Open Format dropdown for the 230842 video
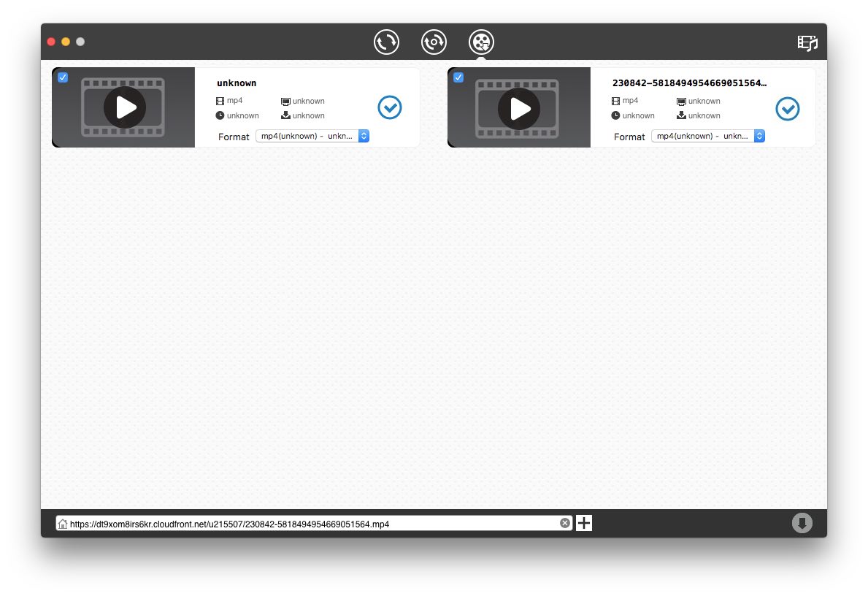 pos(708,137)
